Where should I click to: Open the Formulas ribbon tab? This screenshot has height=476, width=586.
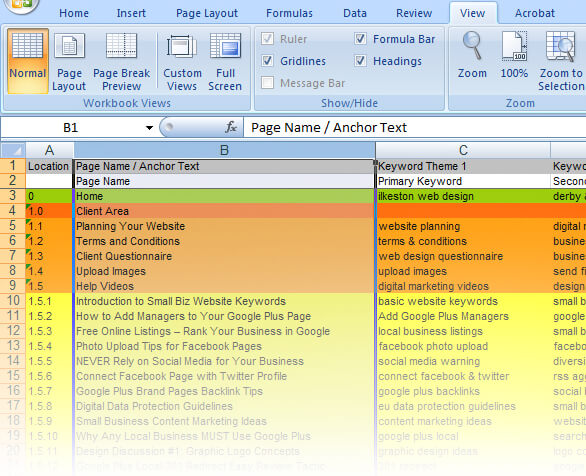(289, 13)
